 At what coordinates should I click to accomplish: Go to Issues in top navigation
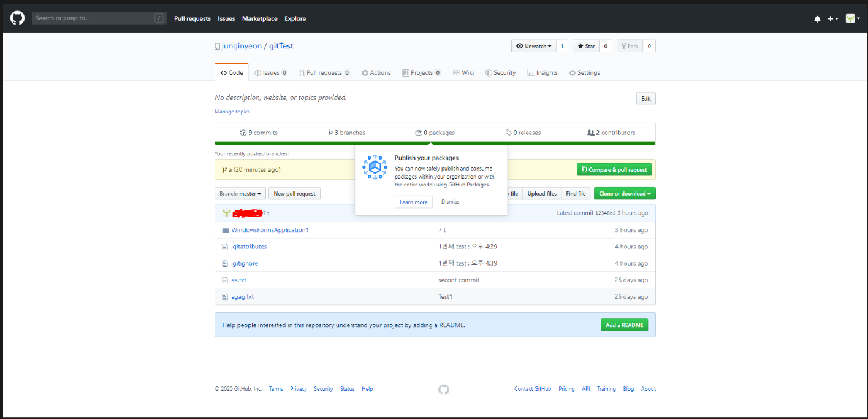(x=226, y=19)
